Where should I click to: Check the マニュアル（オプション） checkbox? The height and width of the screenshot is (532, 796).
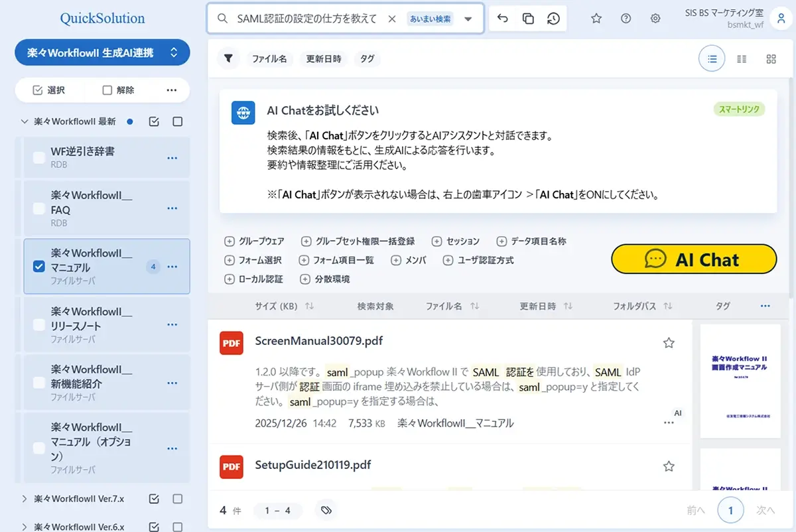point(39,448)
